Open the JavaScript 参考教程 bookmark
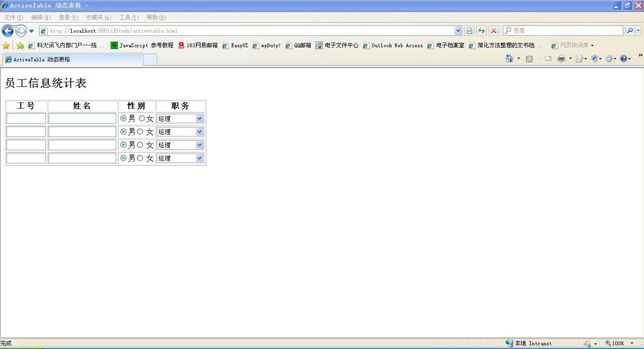 pos(142,45)
